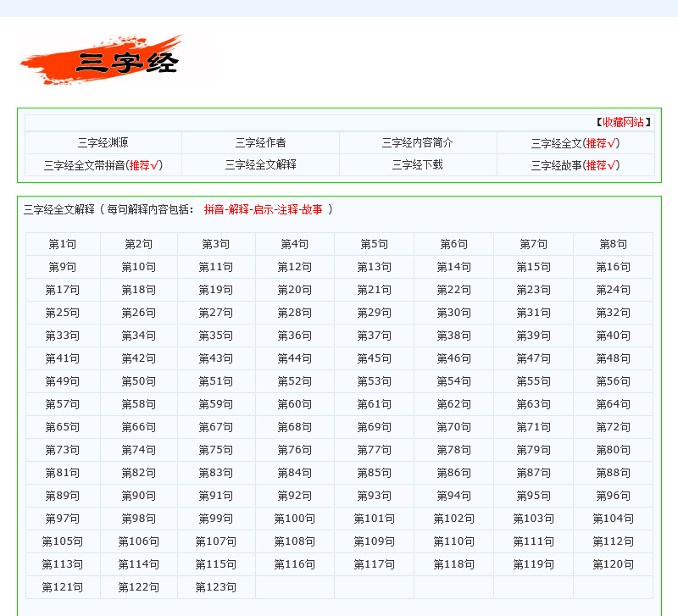Go to 第71句 page
The image size is (678, 616).
pos(533,428)
